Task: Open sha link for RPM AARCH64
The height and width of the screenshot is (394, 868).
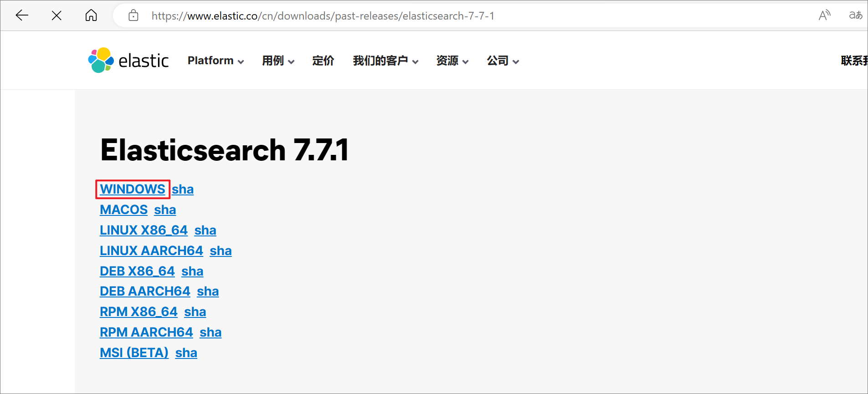Action: (211, 332)
